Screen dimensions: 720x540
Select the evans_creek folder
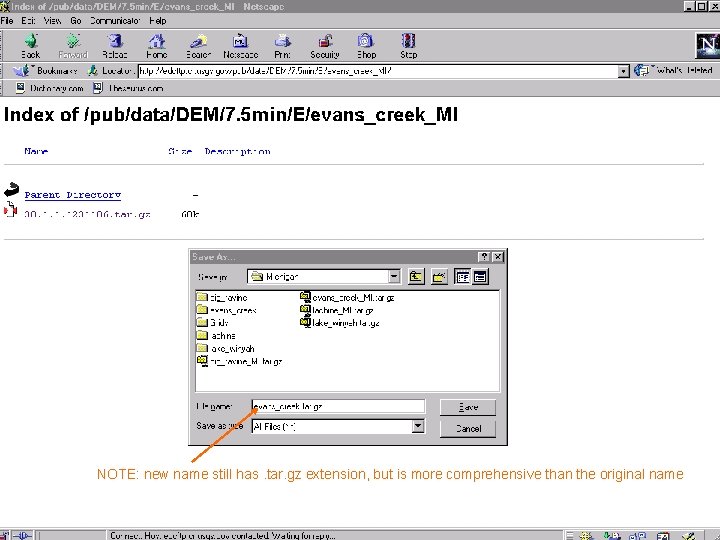[227, 310]
